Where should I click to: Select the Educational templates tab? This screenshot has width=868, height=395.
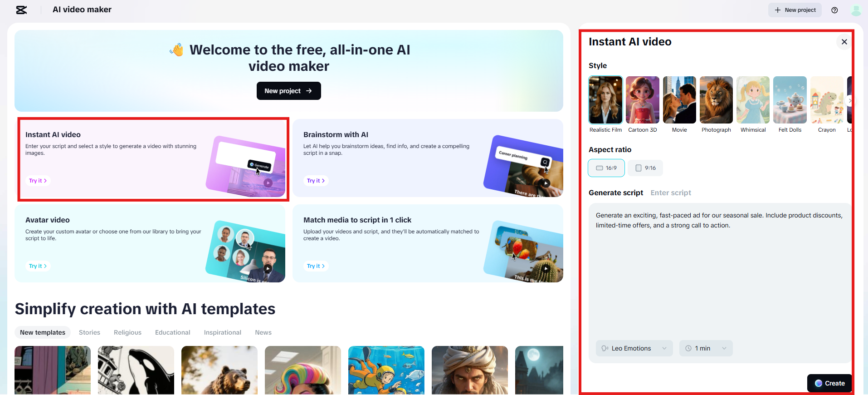[x=173, y=332]
